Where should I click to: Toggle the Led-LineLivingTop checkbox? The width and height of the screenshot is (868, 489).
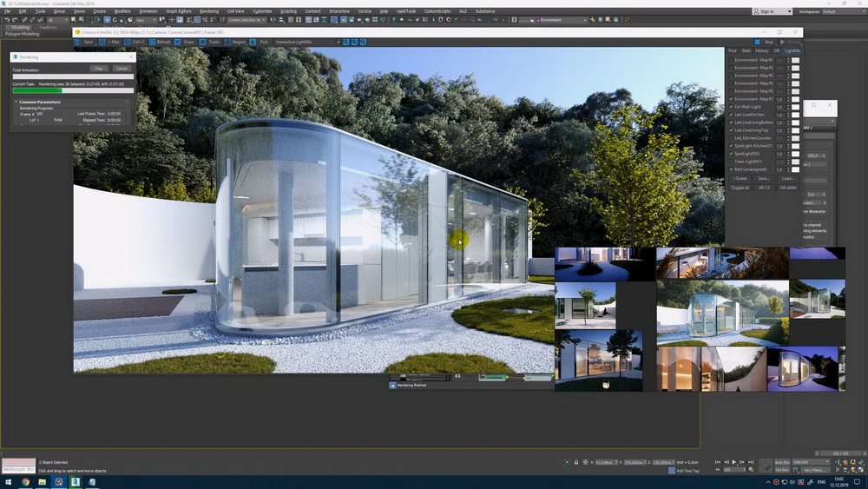(731, 130)
